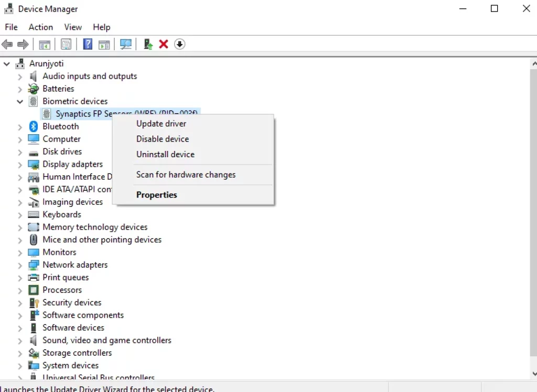Click the Properties toolbar icon
Viewport: 537px width, 392px height.
pos(66,45)
